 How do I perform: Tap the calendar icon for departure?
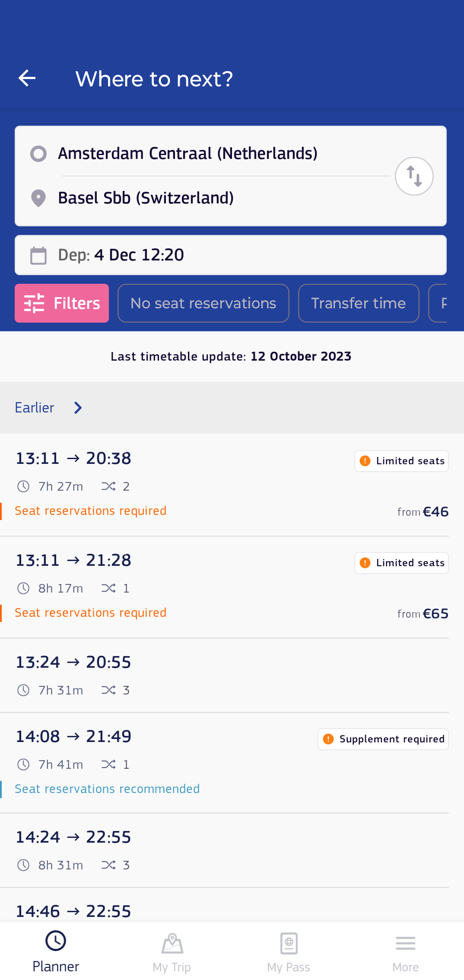38,255
